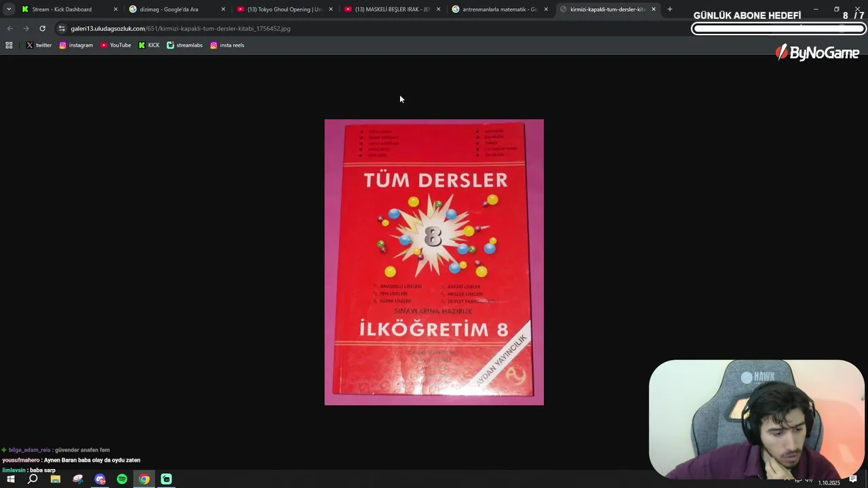Go back to previous page
The image size is (868, 488).
pyautogui.click(x=9, y=28)
